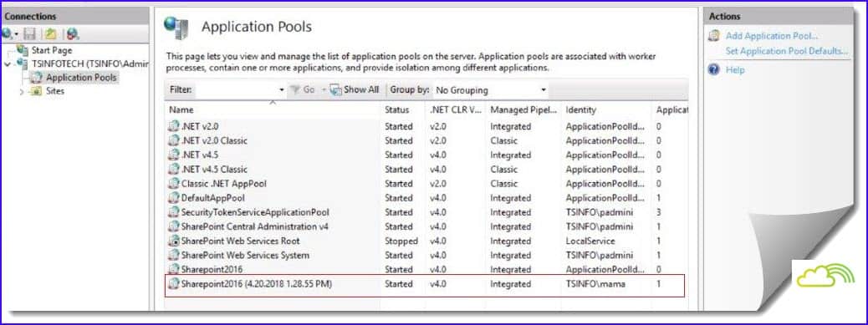The width and height of the screenshot is (868, 325).
Task: Select the Classic .NET AppPool name
Action: tap(223, 184)
